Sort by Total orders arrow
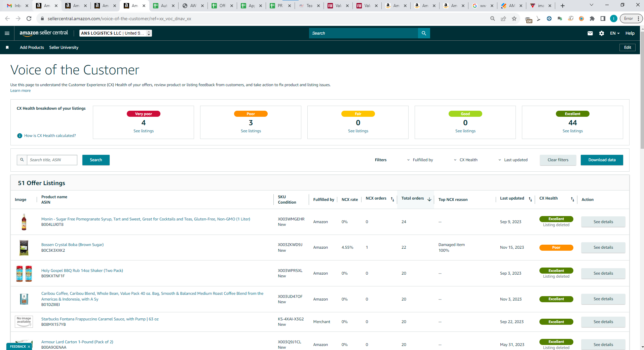644x350 pixels. 429,199
